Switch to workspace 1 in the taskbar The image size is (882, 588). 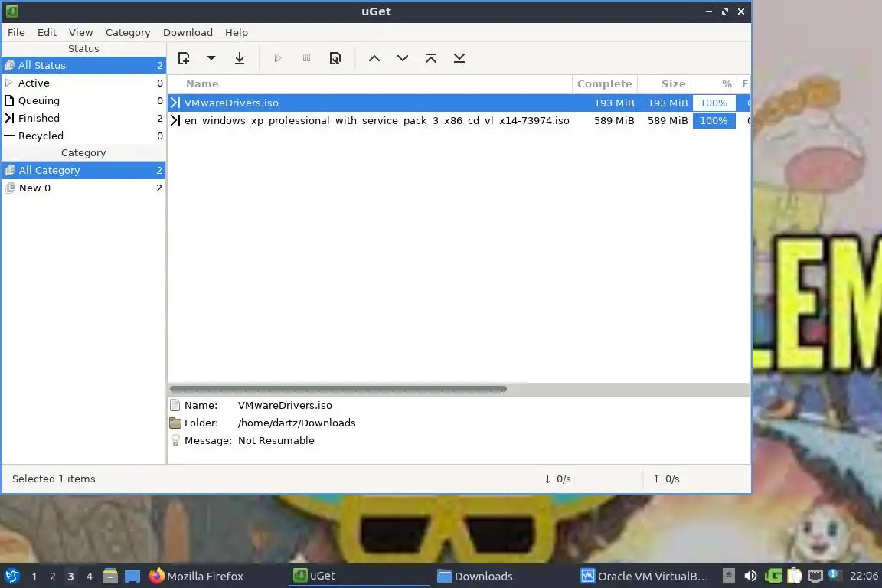pyautogui.click(x=34, y=577)
